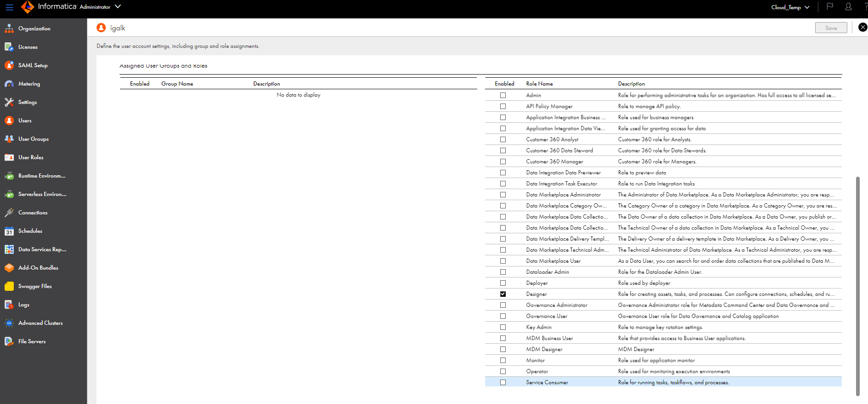Click the Swagger Files folder icon
This screenshot has width=868, height=404.
click(9, 286)
